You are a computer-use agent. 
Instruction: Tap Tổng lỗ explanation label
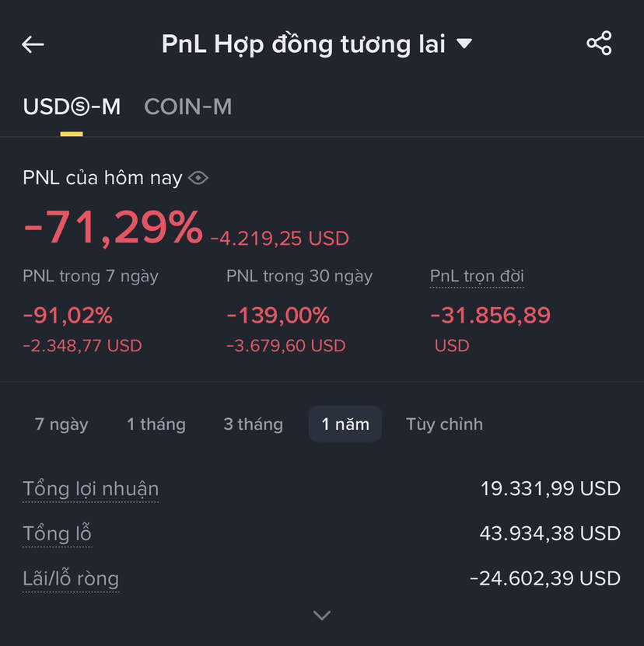(x=57, y=533)
